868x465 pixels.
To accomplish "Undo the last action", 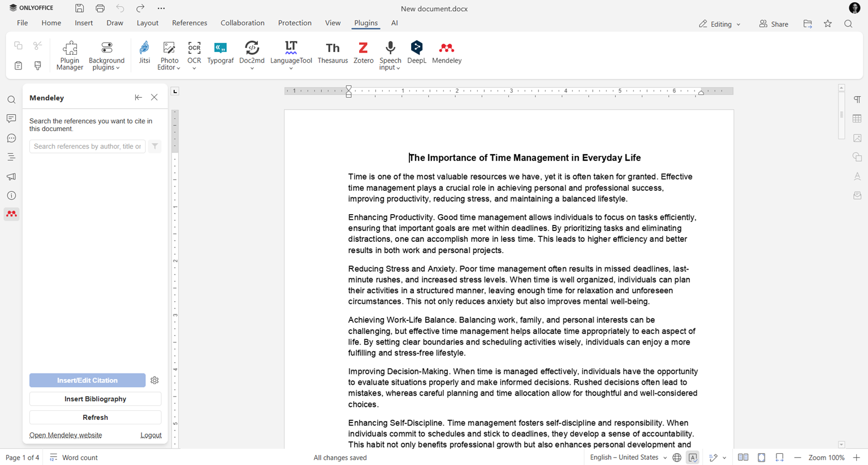I will (x=120, y=8).
